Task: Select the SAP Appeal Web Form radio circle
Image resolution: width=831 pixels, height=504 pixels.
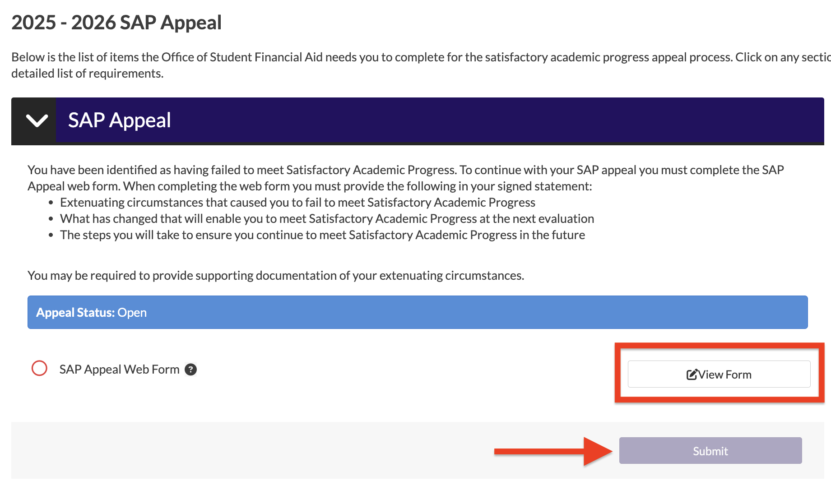Action: [40, 369]
